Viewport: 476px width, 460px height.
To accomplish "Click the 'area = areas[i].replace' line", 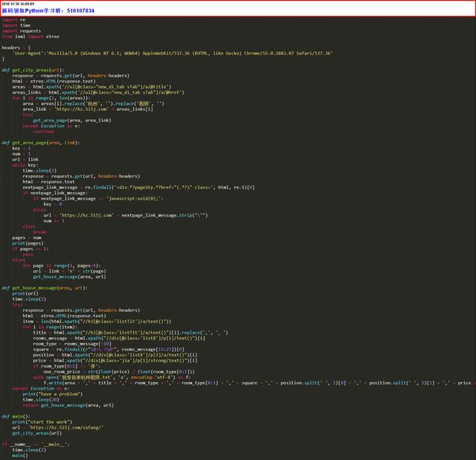I will tap(93, 103).
